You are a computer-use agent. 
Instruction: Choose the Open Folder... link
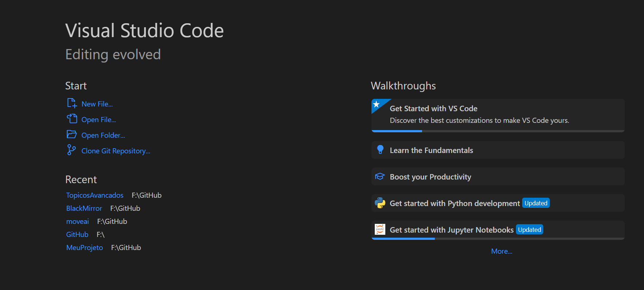click(x=103, y=135)
